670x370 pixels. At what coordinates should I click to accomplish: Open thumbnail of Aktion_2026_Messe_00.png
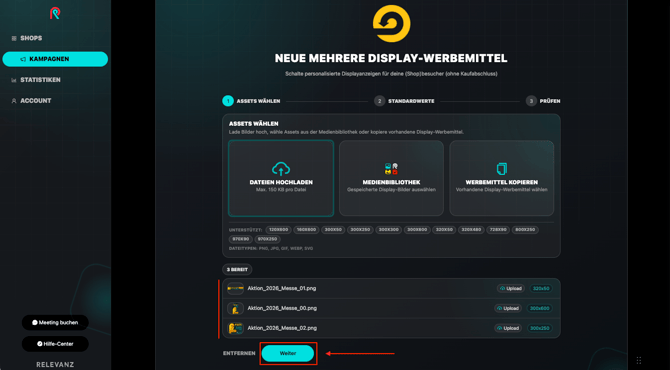click(235, 308)
